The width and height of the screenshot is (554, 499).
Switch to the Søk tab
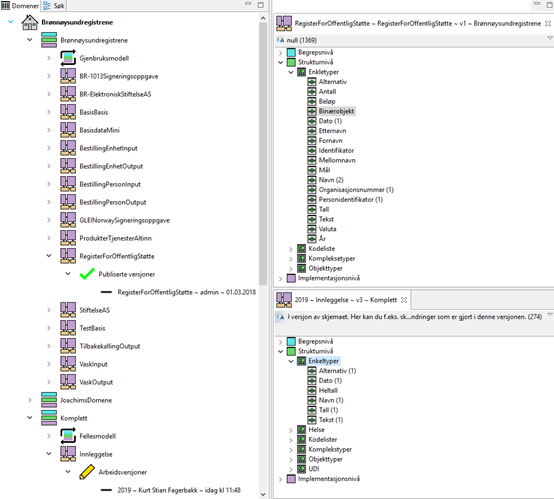(54, 6)
